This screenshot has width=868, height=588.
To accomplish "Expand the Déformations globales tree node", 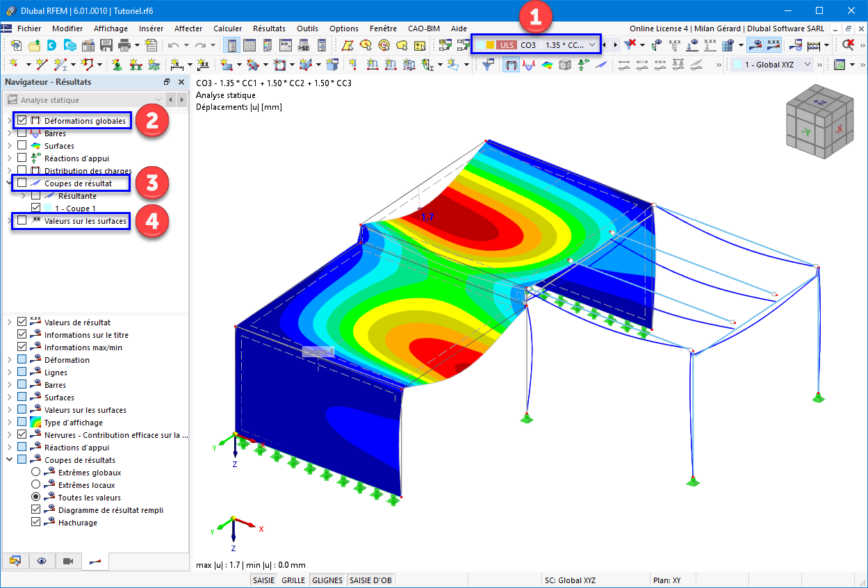I will (9, 121).
